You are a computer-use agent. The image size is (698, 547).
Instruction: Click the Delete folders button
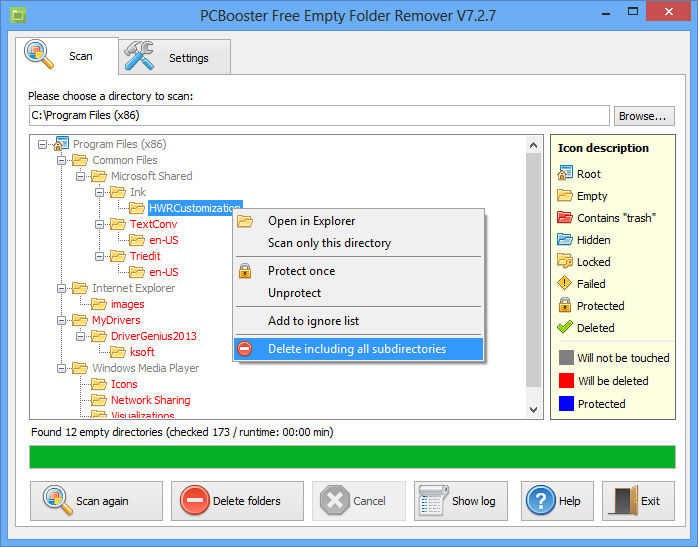click(x=237, y=501)
